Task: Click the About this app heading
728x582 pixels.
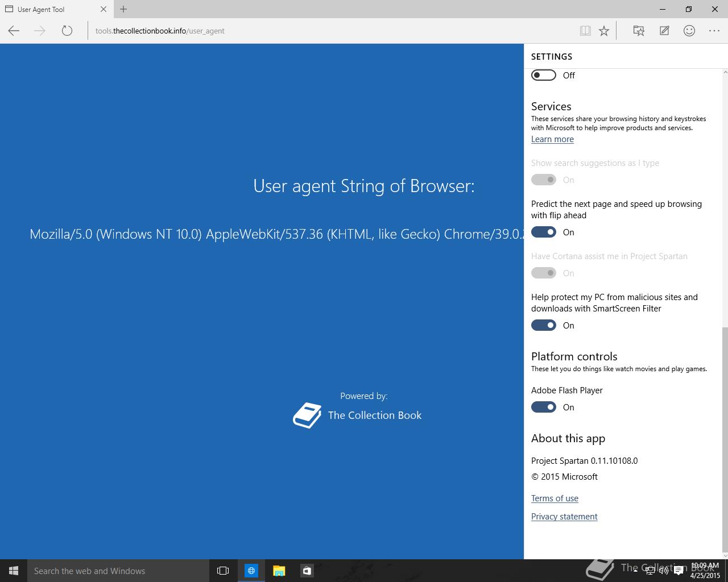Action: [568, 438]
